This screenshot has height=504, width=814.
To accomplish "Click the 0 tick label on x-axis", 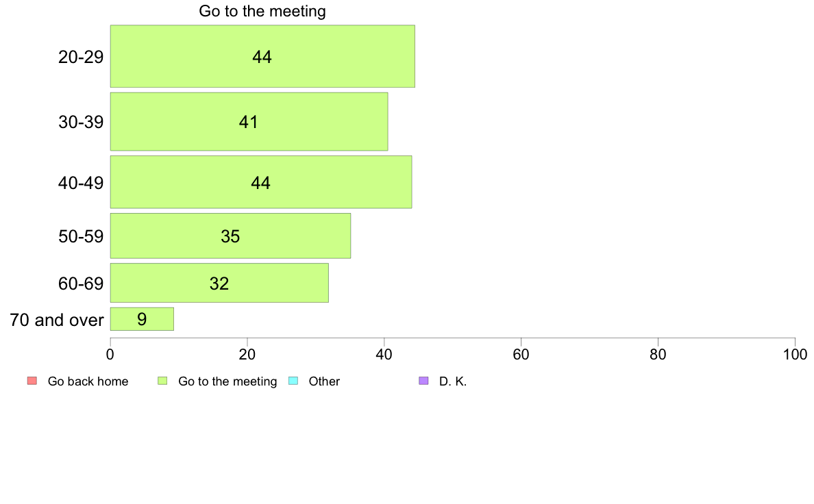I will (x=110, y=355).
